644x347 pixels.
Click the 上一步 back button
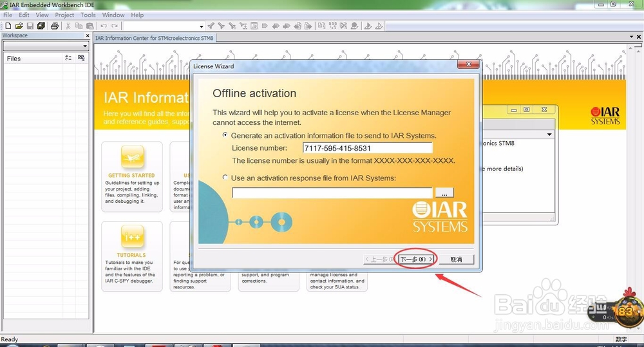tap(379, 259)
